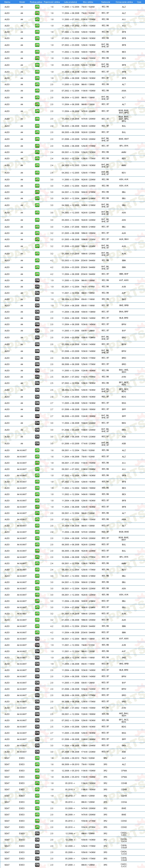The image size is (145, 868).
Task: Click the petrol icon in the A4 2.0 BWE, BWT 8H7 row
Action: [37, 139]
